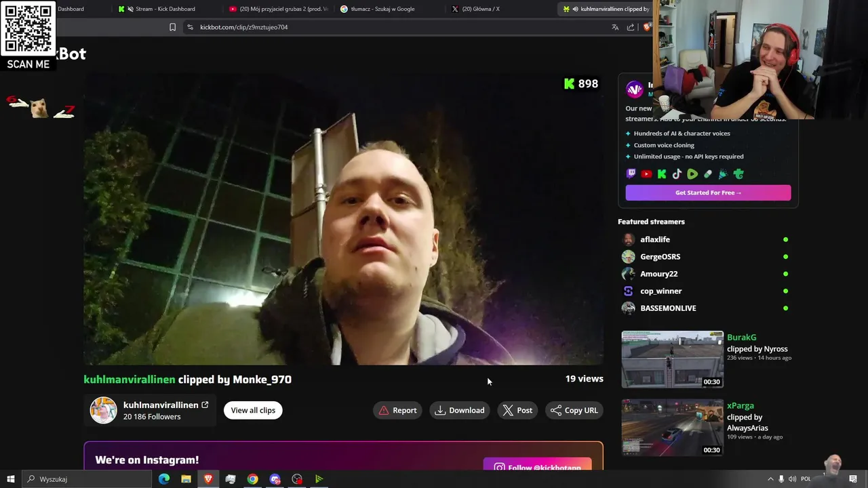Viewport: 868px width, 488px height.
Task: Open Google Chrome from taskbar
Action: pos(252,479)
